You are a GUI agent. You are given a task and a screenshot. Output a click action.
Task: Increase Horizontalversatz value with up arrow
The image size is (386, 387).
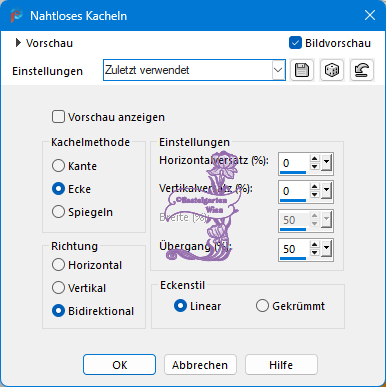315,159
